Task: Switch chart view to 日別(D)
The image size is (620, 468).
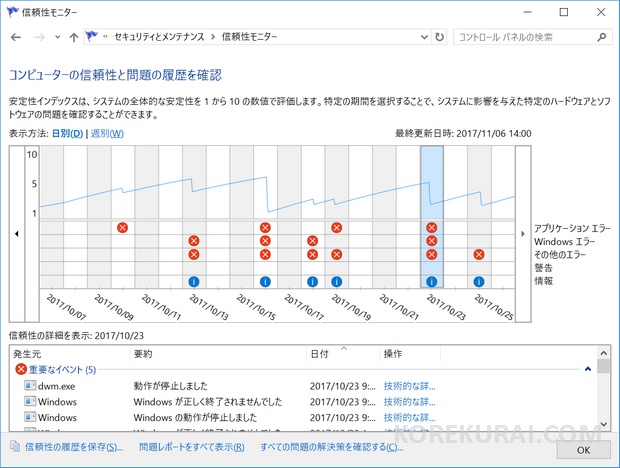Action: coord(68,134)
